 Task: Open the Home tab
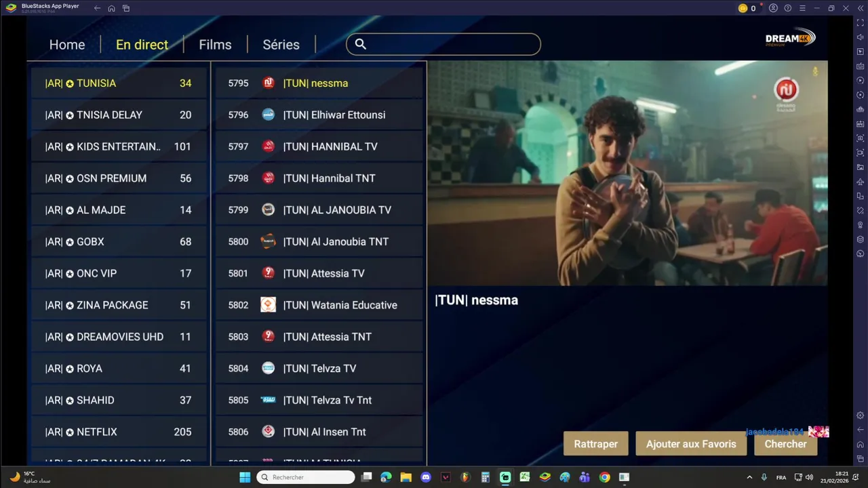point(67,45)
